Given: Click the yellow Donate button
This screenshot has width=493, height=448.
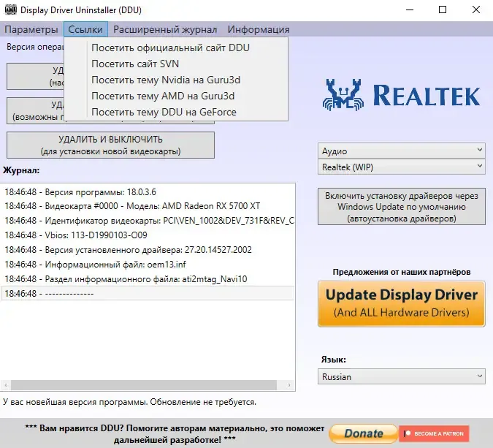Looking at the screenshot, I should point(364,433).
